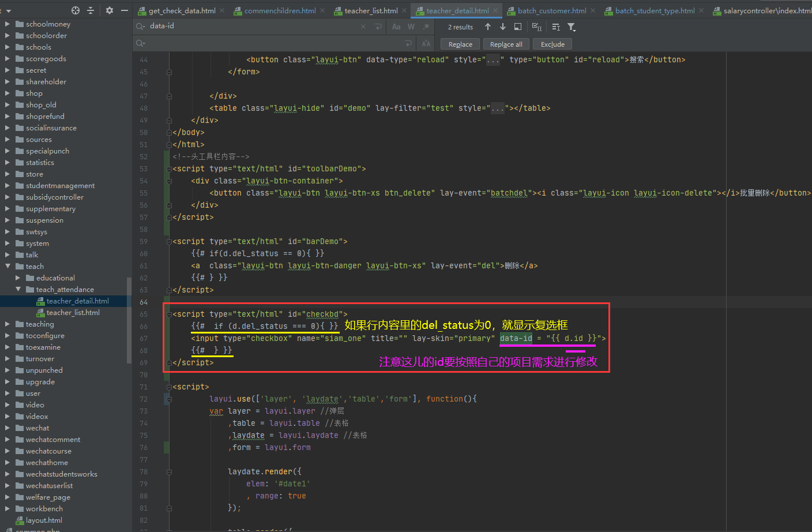Close the batch_customer.html tab
812x532 pixels.
click(593, 10)
